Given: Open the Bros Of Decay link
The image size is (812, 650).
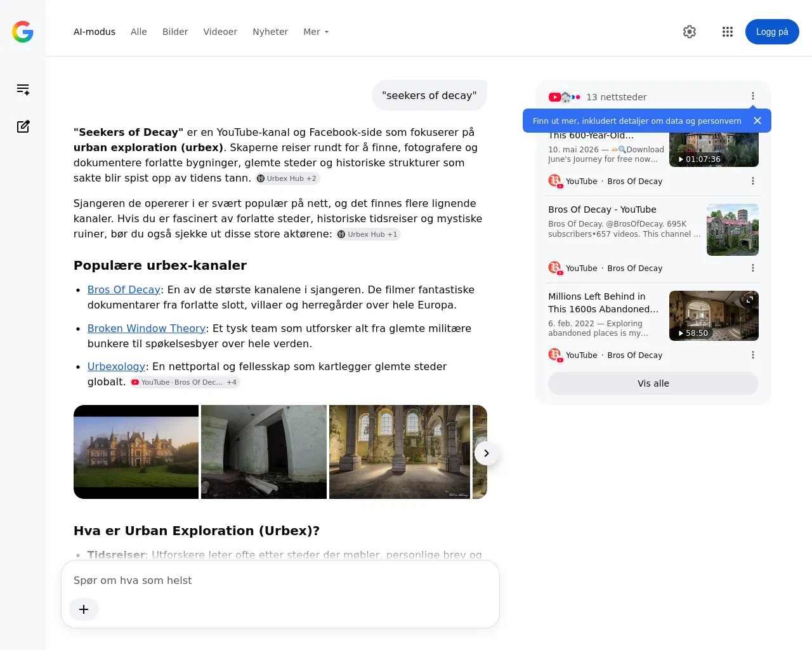Looking at the screenshot, I should pyautogui.click(x=124, y=289).
